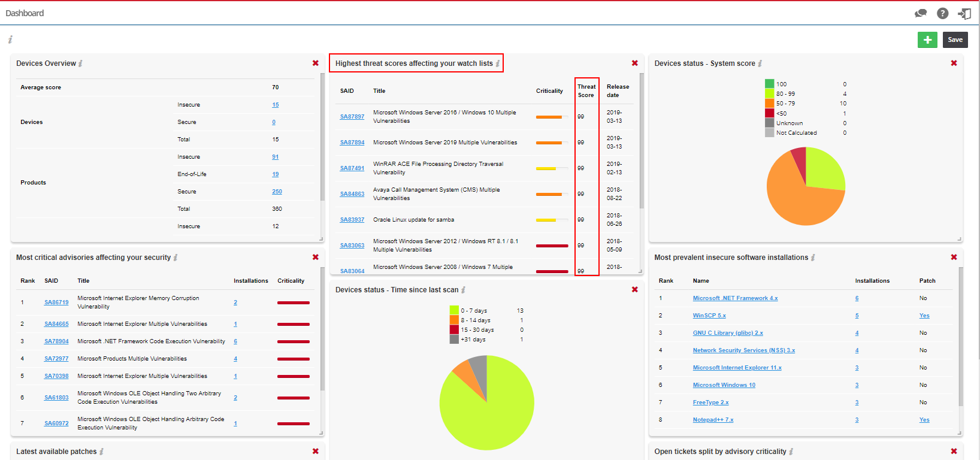Viewport: 980px width, 460px height.
Task: Show info for Highest threat scores widget
Action: [x=498, y=63]
